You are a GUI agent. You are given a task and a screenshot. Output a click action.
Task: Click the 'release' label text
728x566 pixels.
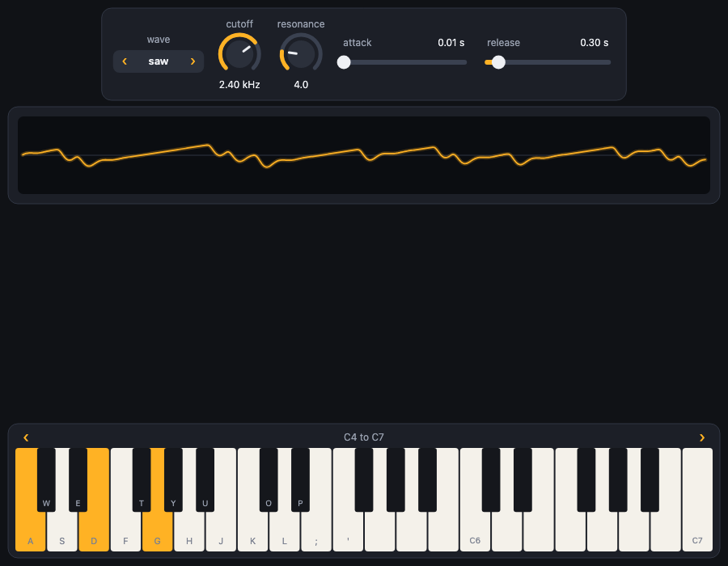pyautogui.click(x=503, y=43)
